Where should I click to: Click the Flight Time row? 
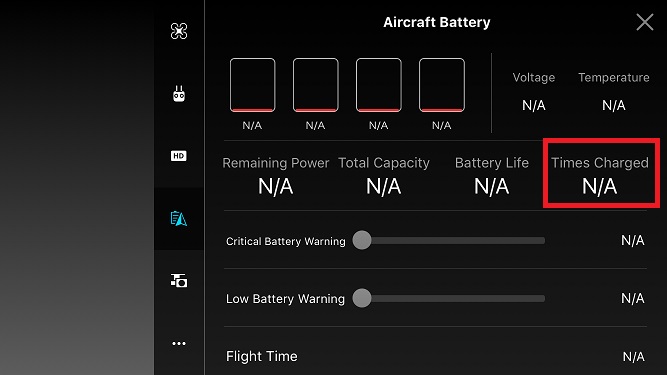coord(435,356)
